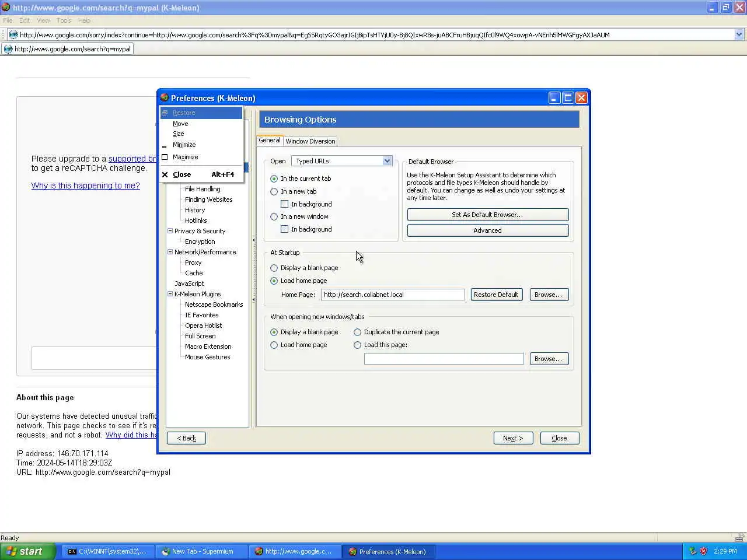Choose Maximize from the system menu
Screen dimensions: 747x560
(201, 157)
